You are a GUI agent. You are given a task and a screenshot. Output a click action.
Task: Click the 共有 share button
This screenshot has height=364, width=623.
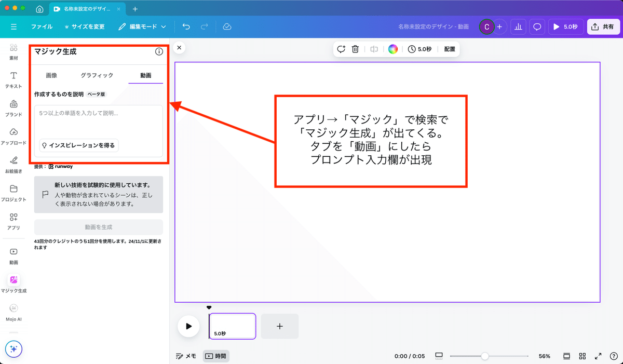pos(603,26)
